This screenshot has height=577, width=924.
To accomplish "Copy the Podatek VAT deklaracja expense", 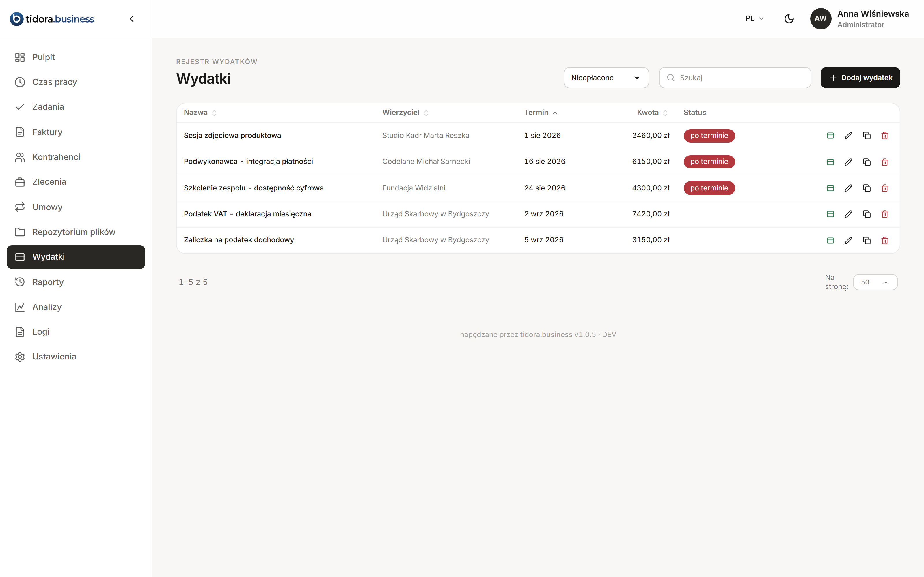I will click(867, 214).
